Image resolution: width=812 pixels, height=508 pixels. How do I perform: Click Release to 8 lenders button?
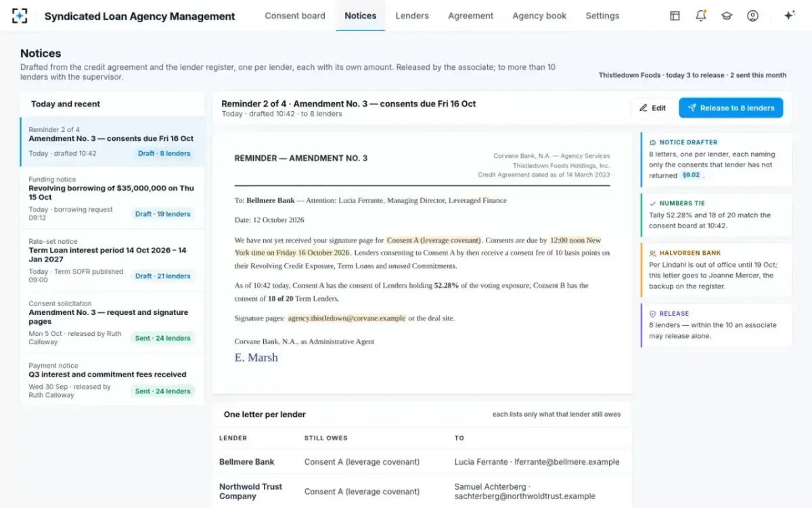pyautogui.click(x=731, y=108)
